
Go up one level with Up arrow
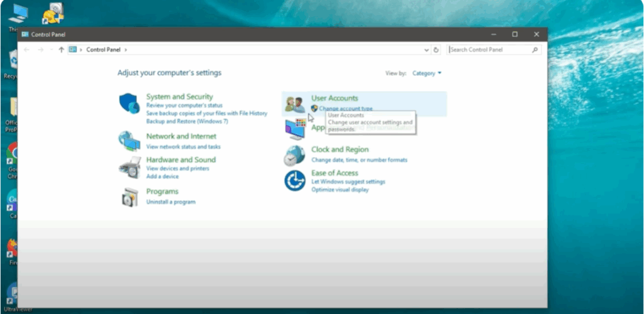(x=61, y=50)
